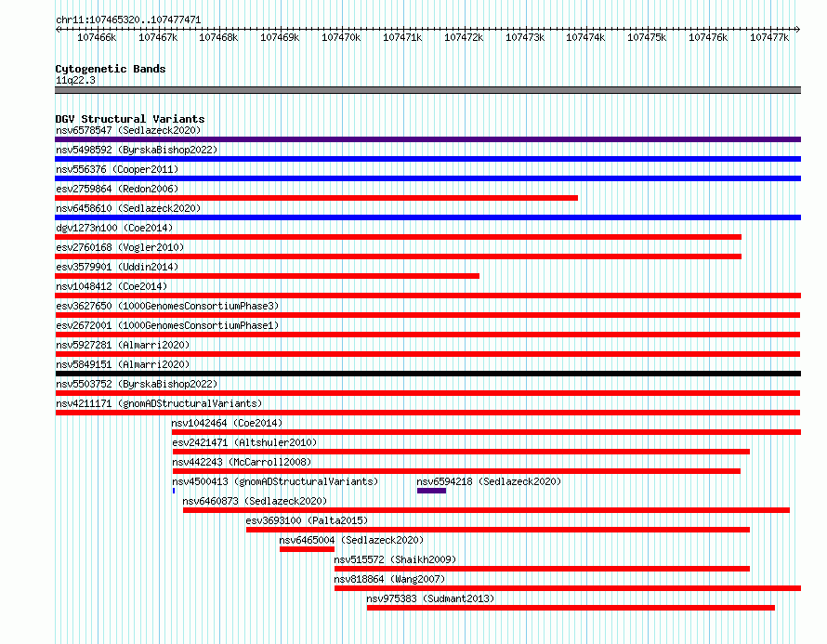Select the blue bar under nsv6458610
Image resolution: width=827 pixels, height=644 pixels.
(x=427, y=217)
